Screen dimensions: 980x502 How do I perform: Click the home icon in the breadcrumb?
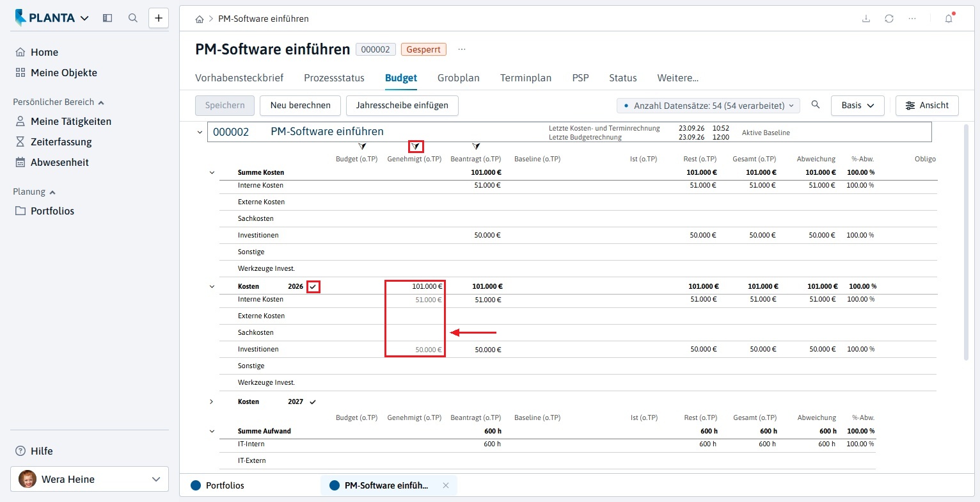pyautogui.click(x=200, y=19)
